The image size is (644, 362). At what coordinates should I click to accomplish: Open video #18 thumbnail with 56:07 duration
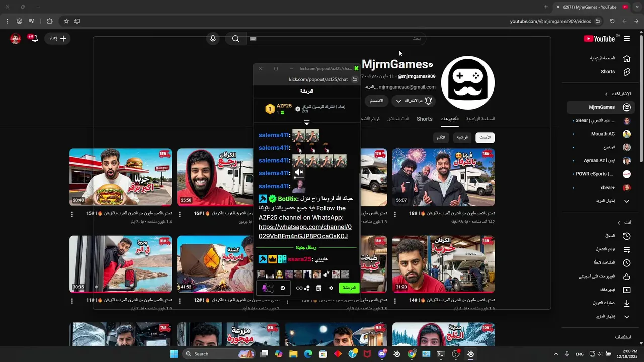pos(443,177)
